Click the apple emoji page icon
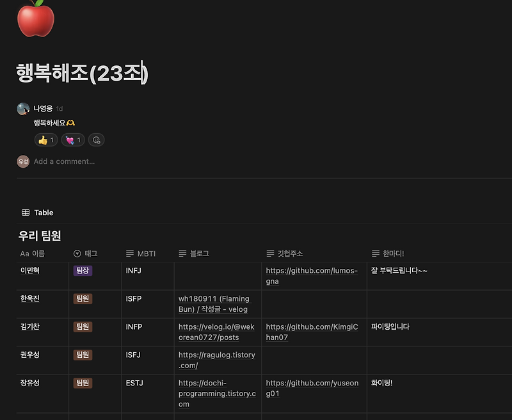 (35, 21)
